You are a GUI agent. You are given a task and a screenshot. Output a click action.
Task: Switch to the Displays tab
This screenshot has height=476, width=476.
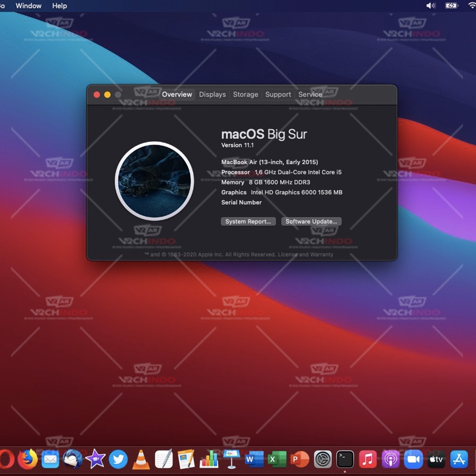(212, 94)
